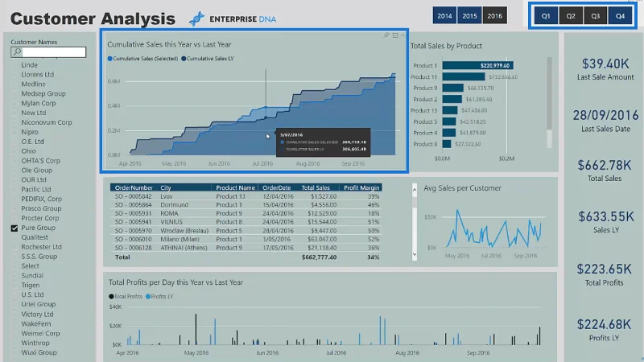Open more options for Cumulative Sales visual

point(403,35)
